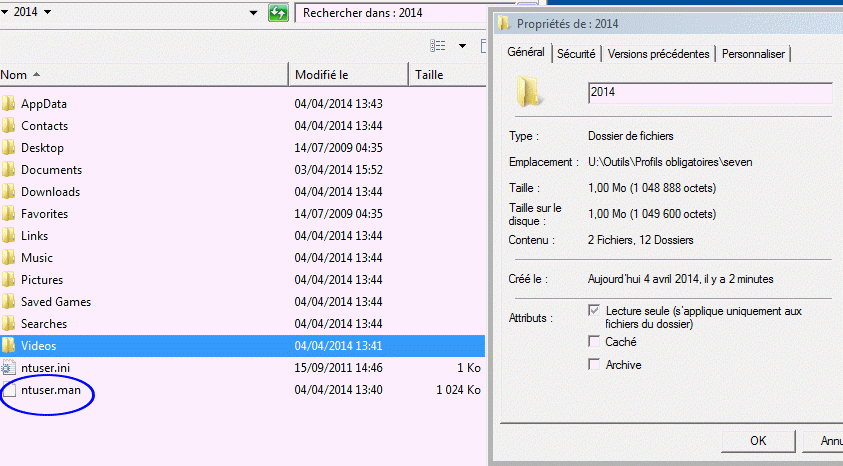843x466 pixels.
Task: Click the 1 Ko size of ntuser.ini
Action: pos(469,368)
